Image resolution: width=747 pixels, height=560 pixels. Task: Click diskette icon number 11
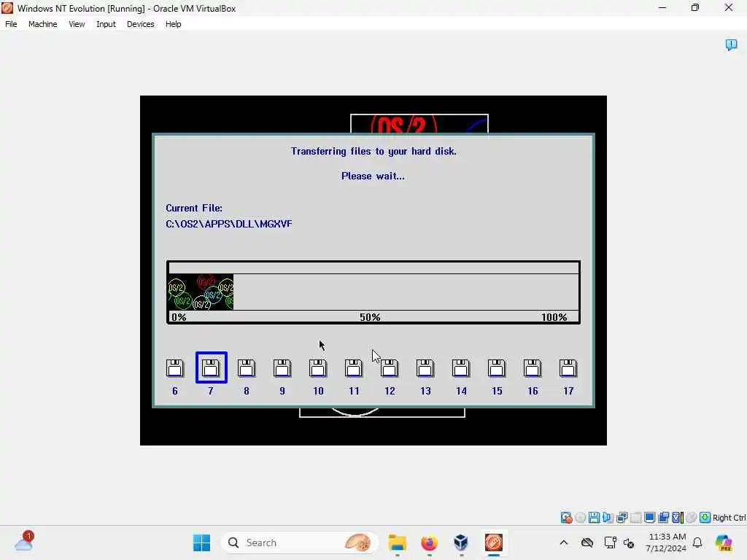pyautogui.click(x=354, y=368)
